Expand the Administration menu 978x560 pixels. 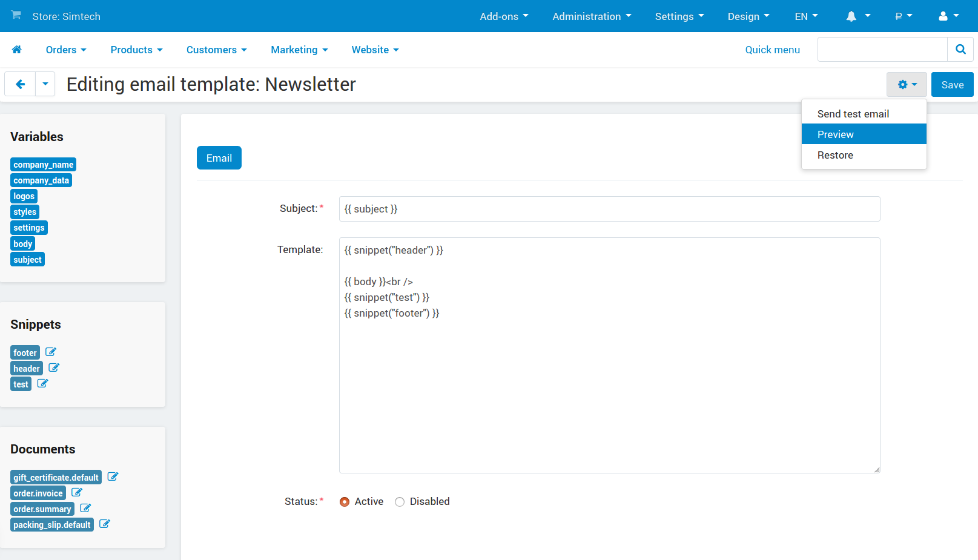pos(592,16)
